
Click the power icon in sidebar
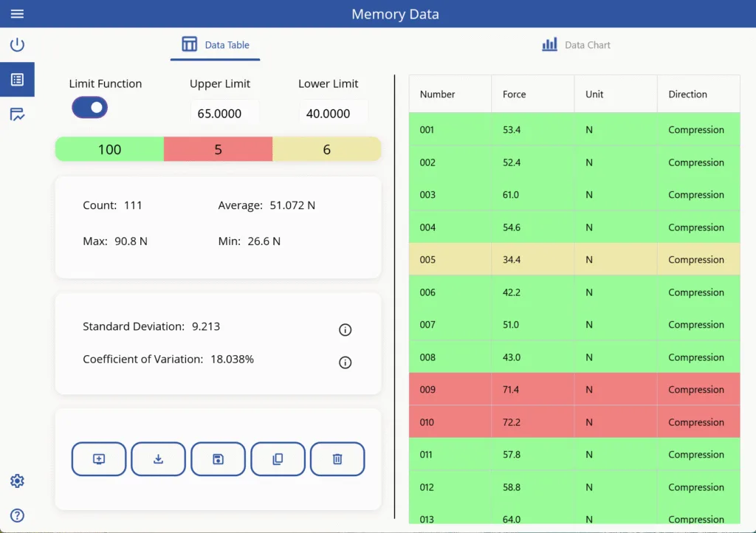[17, 45]
